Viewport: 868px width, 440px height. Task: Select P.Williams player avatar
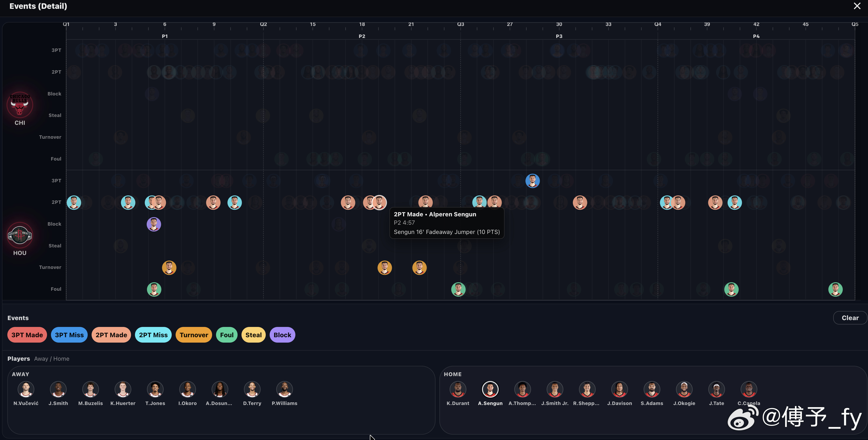click(284, 390)
